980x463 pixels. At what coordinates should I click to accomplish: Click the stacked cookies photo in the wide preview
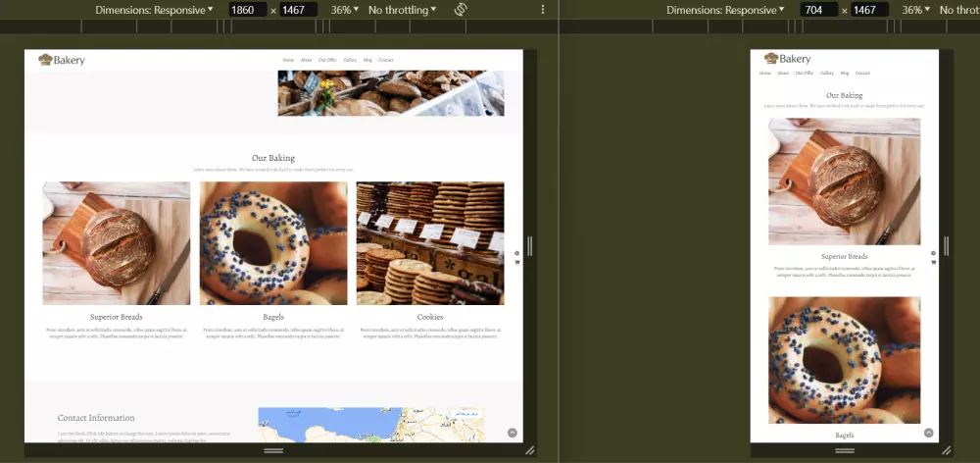click(430, 243)
